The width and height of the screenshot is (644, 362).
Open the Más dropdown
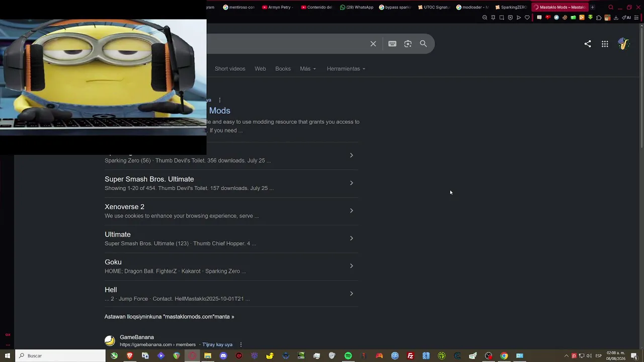[x=308, y=69]
